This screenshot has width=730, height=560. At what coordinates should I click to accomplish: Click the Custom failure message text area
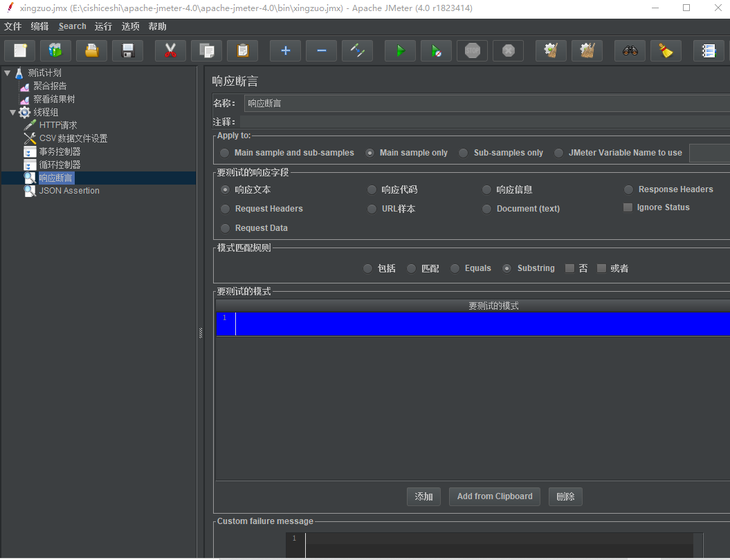tap(494, 545)
